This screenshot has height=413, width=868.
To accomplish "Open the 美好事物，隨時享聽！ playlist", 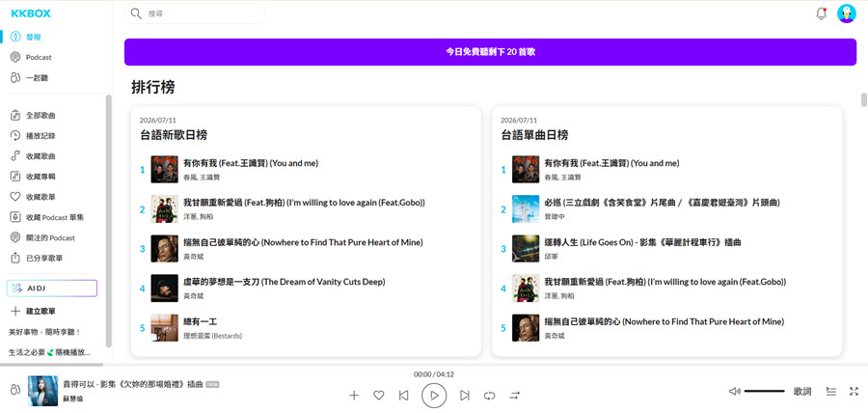I will (44, 332).
